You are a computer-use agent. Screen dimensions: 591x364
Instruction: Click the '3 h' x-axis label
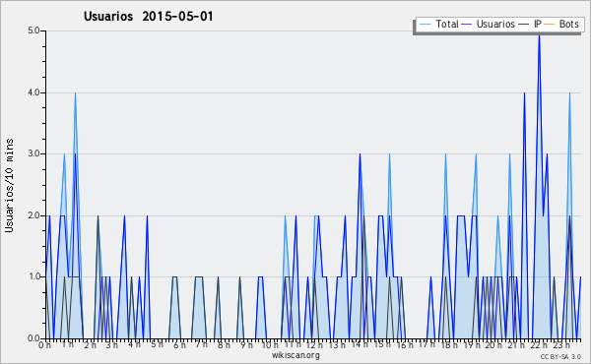pyautogui.click(x=111, y=345)
